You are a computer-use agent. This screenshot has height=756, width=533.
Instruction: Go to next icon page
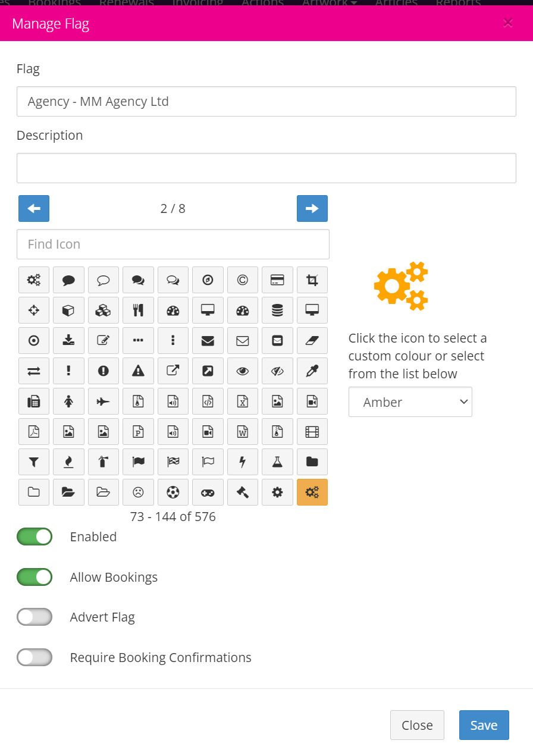pos(312,208)
